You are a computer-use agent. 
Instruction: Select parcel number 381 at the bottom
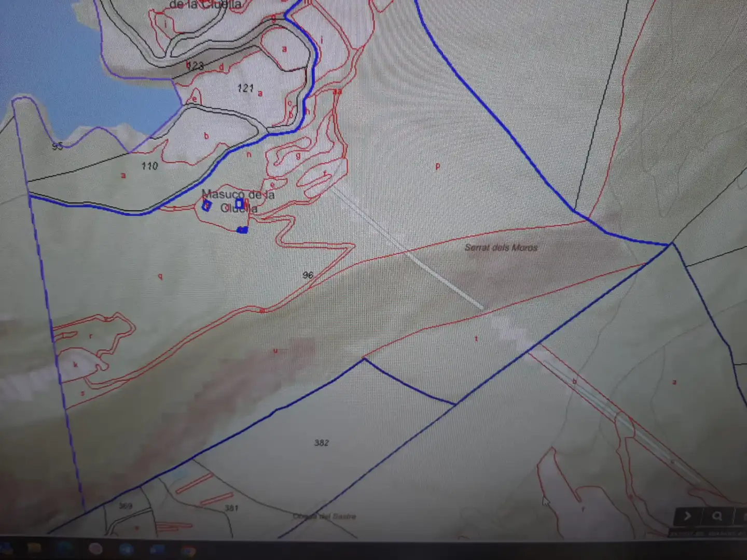[231, 508]
